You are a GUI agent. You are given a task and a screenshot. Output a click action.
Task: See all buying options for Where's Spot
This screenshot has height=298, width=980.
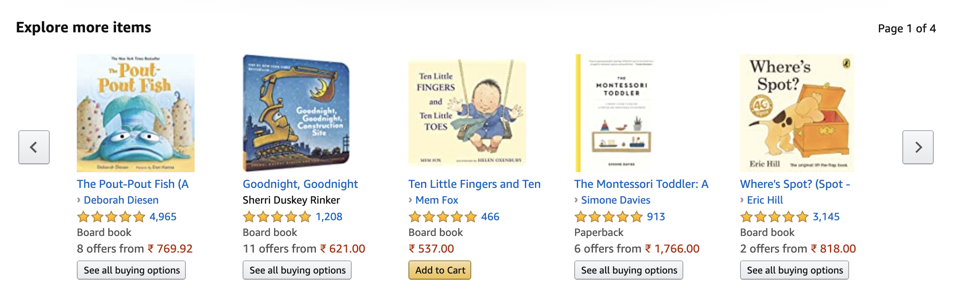795,270
